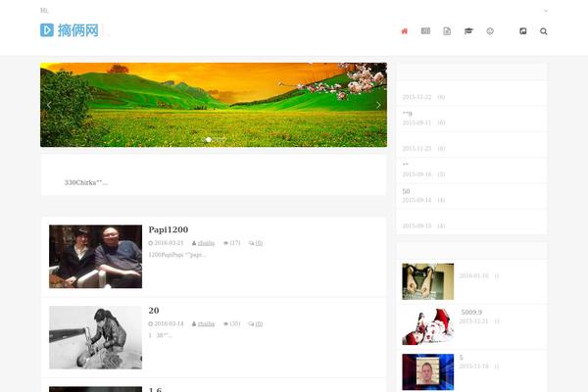Open black-and-white thumbnail of article 20
Viewport: 588px width, 392px height.
96,337
